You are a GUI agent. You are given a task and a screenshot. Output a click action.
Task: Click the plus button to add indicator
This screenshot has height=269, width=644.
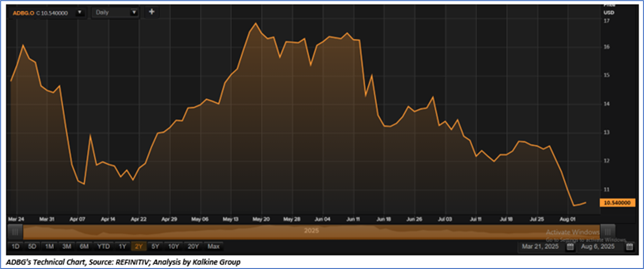152,12
